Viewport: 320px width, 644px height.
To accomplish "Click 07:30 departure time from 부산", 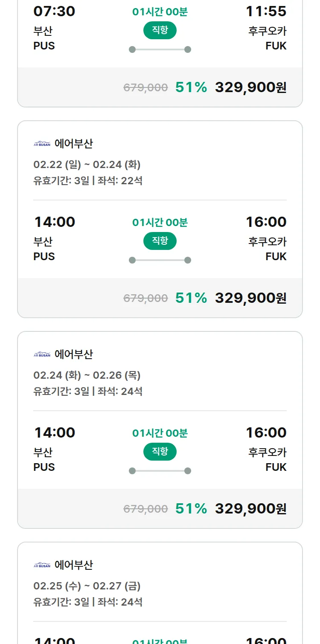I will (54, 12).
